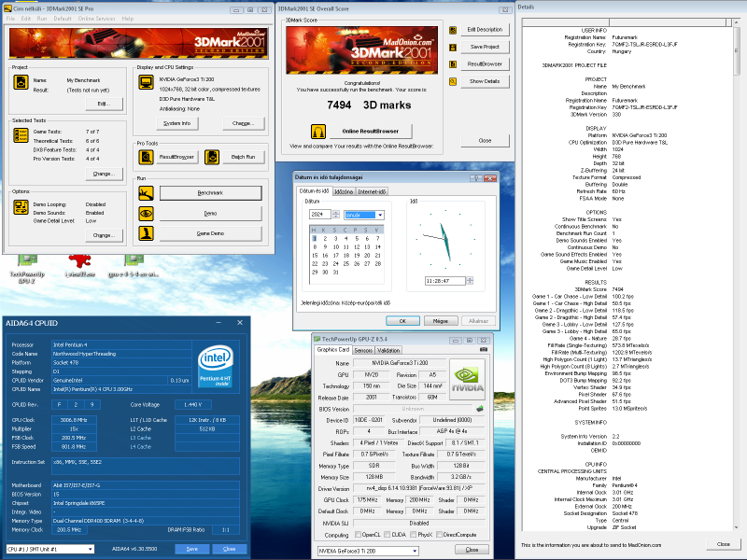The height and width of the screenshot is (560, 747).
Task: Click the NVIDIA logo in GPU-Z
Action: tap(467, 379)
